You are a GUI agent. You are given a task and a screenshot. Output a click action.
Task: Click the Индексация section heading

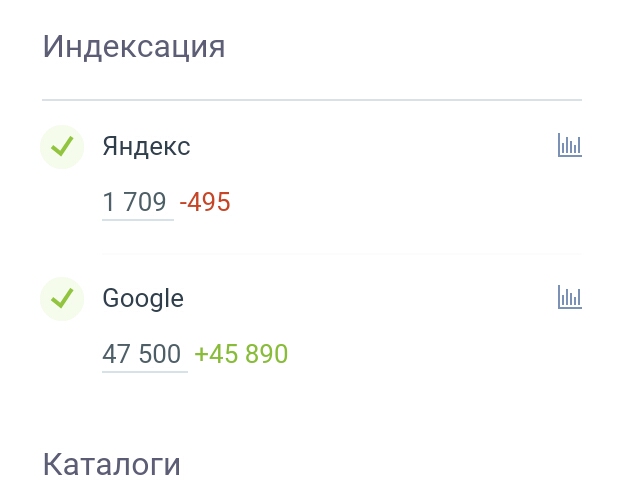(134, 47)
